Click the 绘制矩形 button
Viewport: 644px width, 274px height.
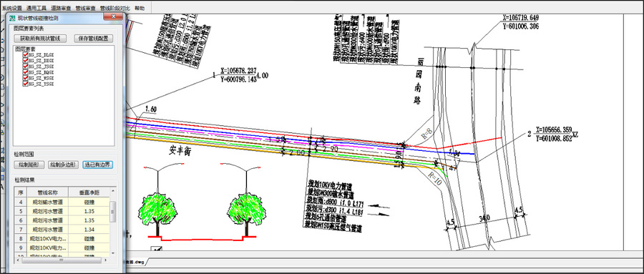[29, 165]
